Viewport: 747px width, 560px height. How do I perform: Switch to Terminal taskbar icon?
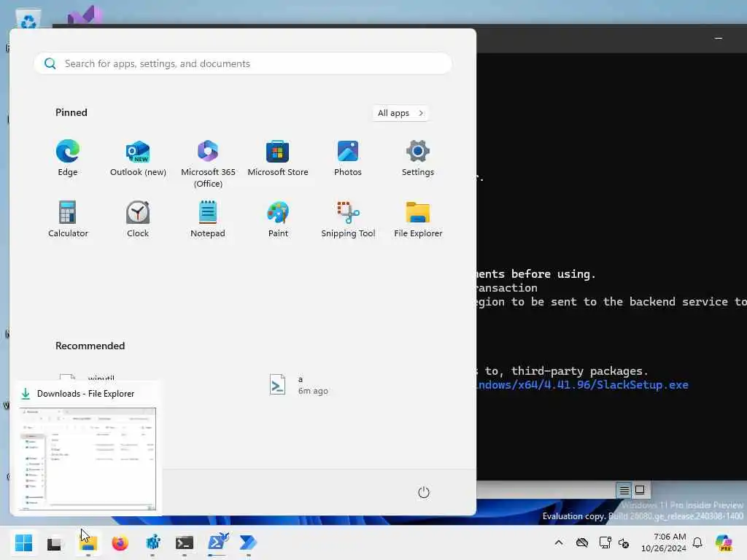tap(185, 542)
